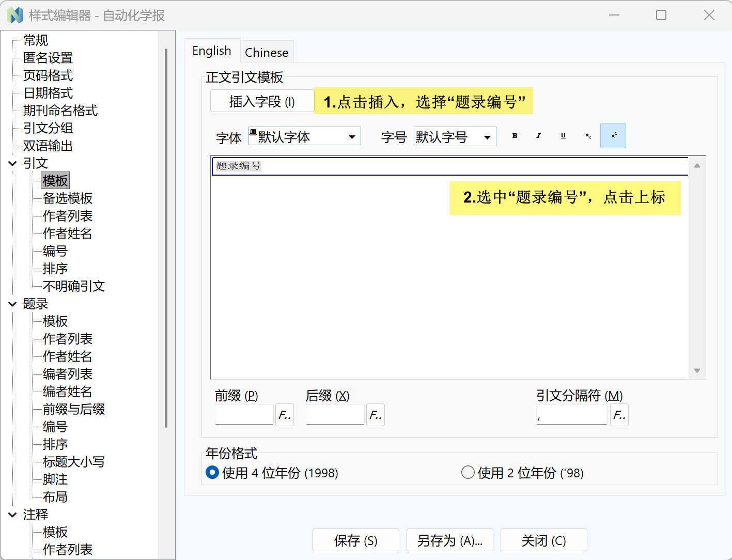
Task: Select 备选模板 under 引文 in sidebar
Action: [67, 198]
